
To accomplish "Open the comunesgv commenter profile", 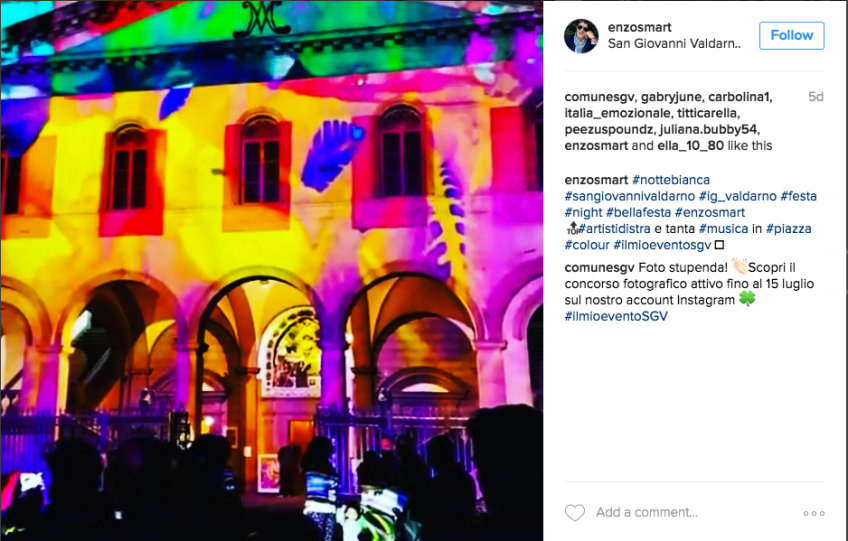I will tap(599, 267).
